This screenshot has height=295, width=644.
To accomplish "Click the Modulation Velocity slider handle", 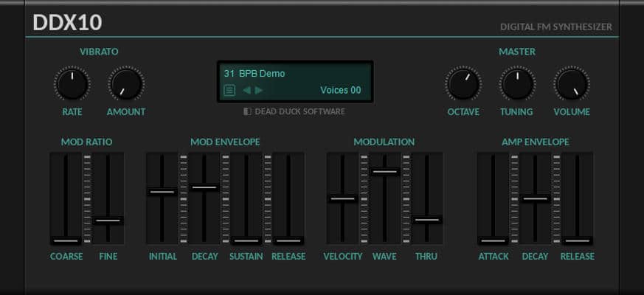I will coord(342,198).
